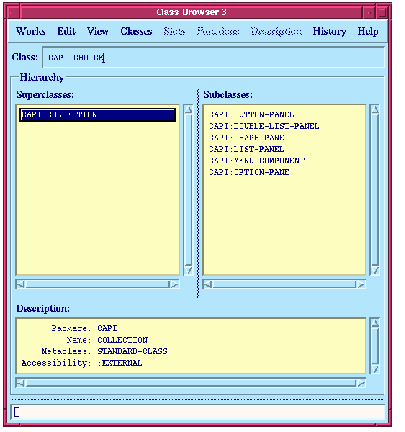The height and width of the screenshot is (432, 405).
Task: Select the highlighted superclass entry
Action: (97, 115)
